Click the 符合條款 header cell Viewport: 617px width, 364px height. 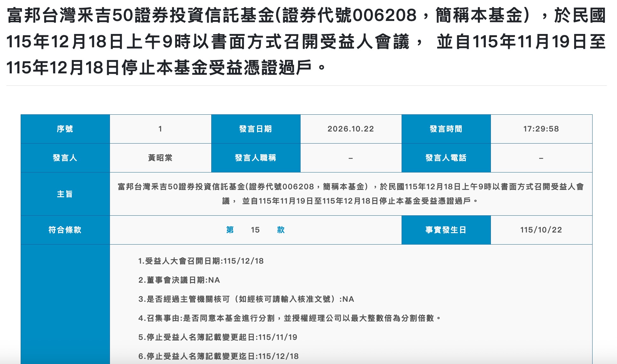(x=65, y=230)
